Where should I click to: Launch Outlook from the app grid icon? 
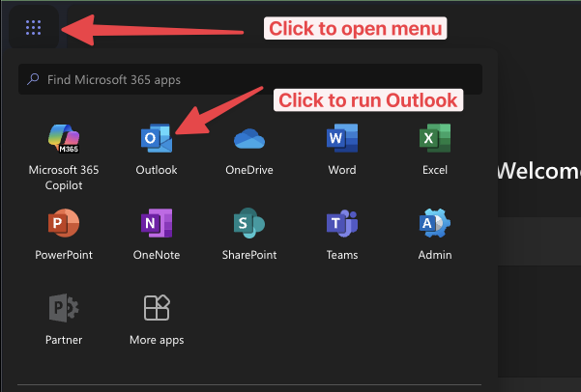click(x=156, y=140)
